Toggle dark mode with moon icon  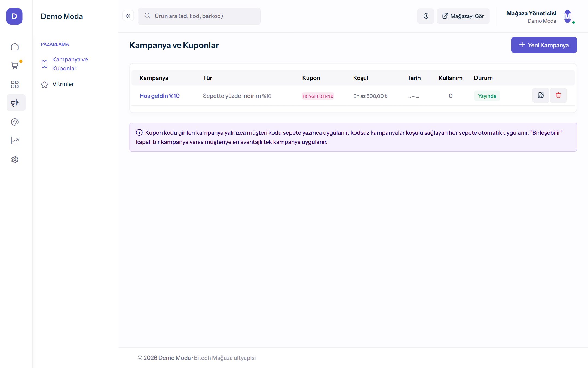click(x=426, y=16)
